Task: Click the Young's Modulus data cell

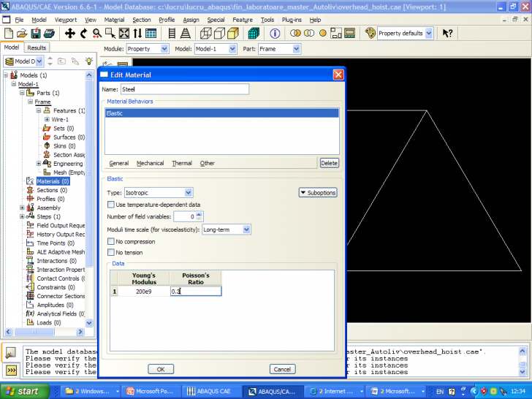Action: click(144, 291)
